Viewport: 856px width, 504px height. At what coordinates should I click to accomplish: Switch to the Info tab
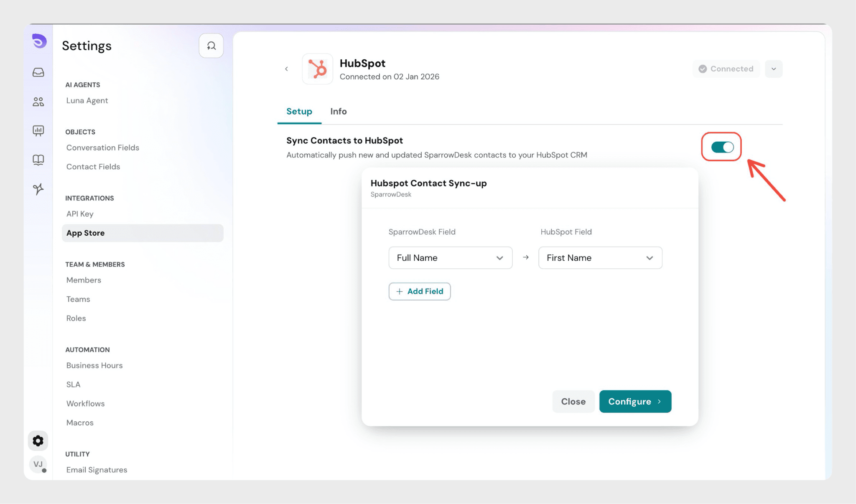(338, 112)
